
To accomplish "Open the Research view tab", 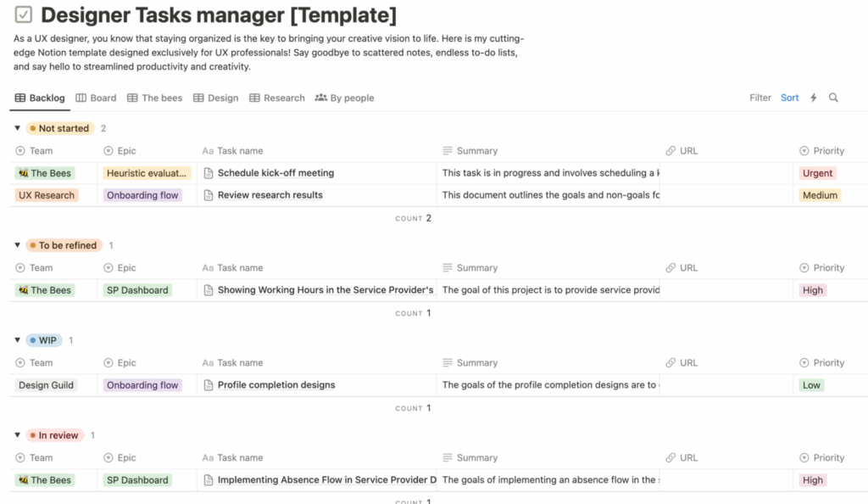I will 276,98.
